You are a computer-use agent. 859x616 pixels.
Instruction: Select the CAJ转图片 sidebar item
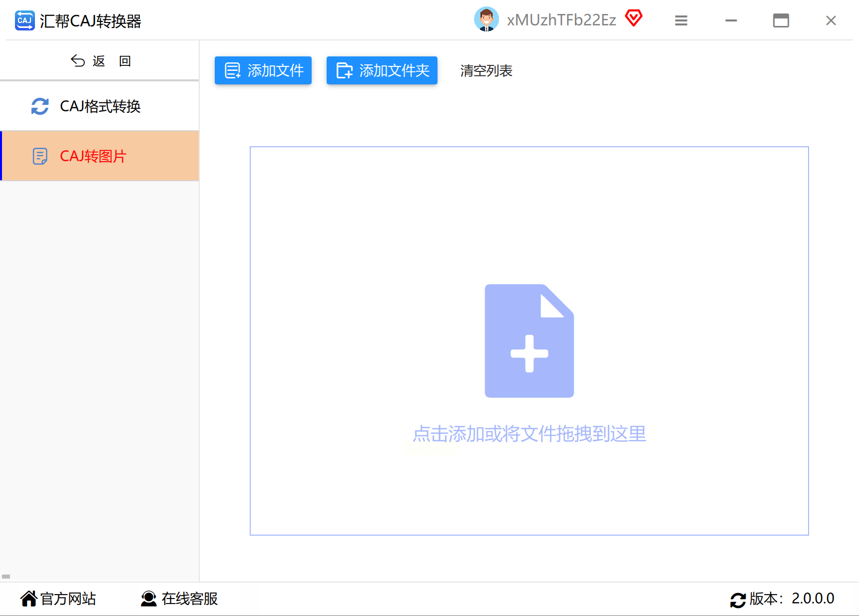tap(100, 156)
